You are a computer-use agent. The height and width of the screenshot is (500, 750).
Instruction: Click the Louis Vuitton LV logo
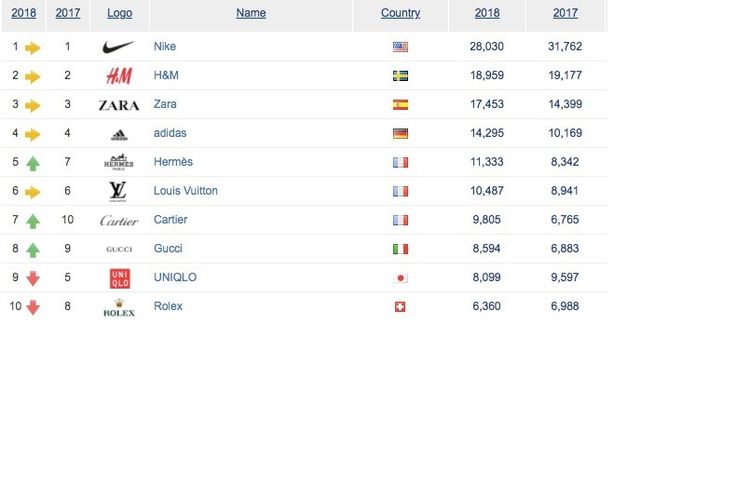point(119,191)
